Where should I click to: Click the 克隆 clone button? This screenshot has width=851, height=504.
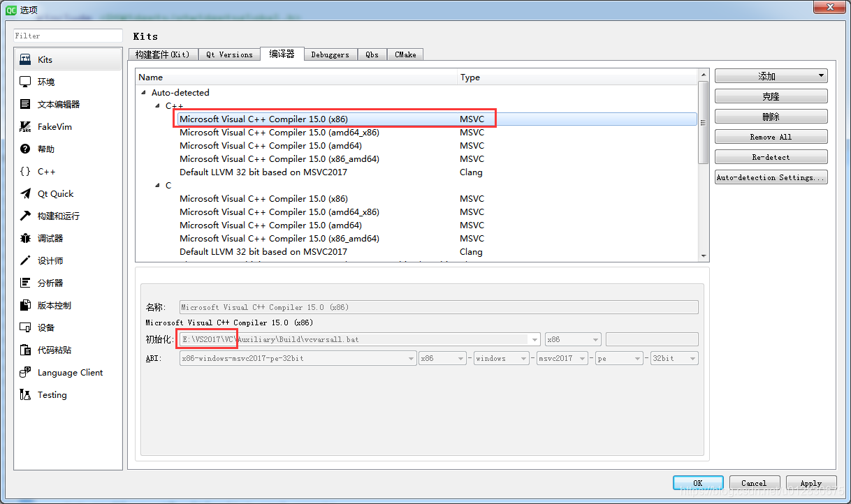point(771,96)
